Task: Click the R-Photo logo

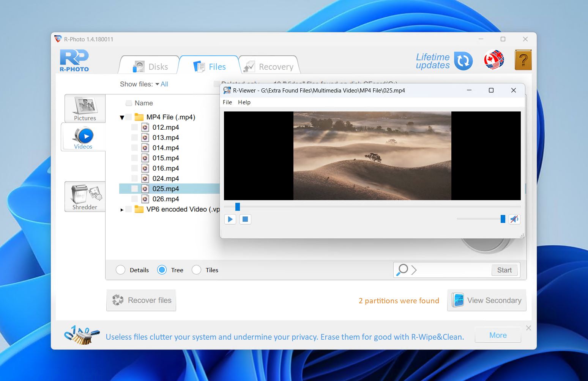Action: pos(74,60)
